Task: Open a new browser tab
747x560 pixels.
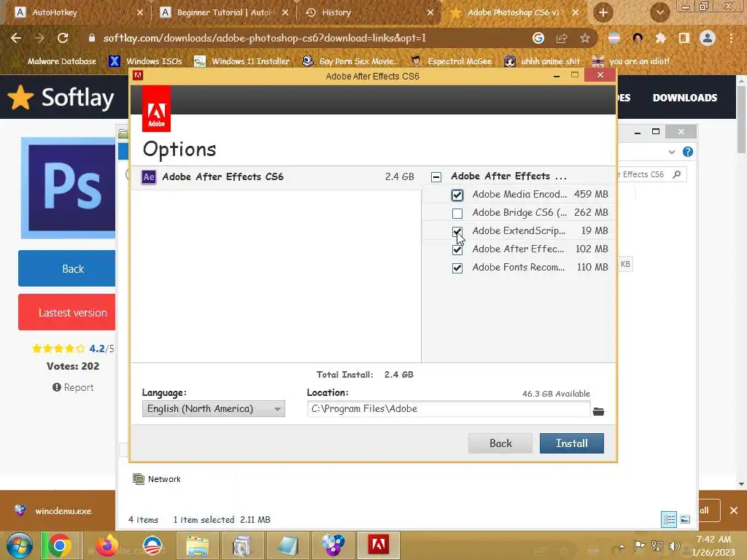Action: [x=603, y=12]
